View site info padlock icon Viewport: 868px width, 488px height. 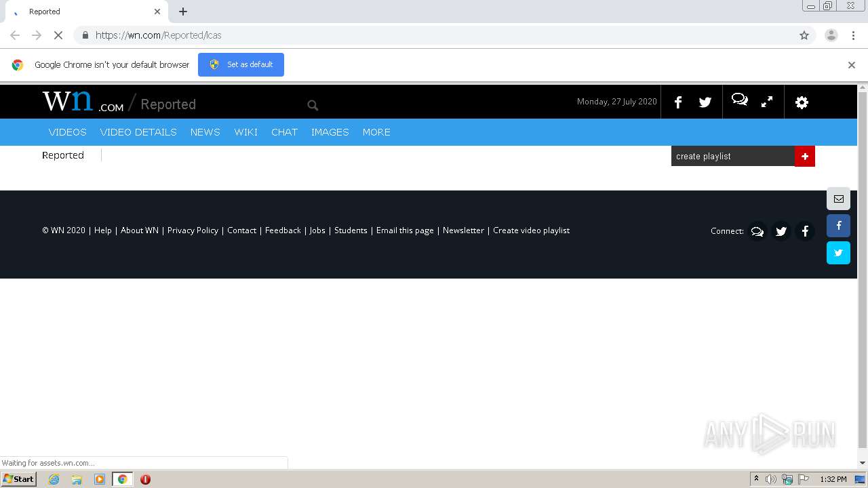[x=85, y=35]
